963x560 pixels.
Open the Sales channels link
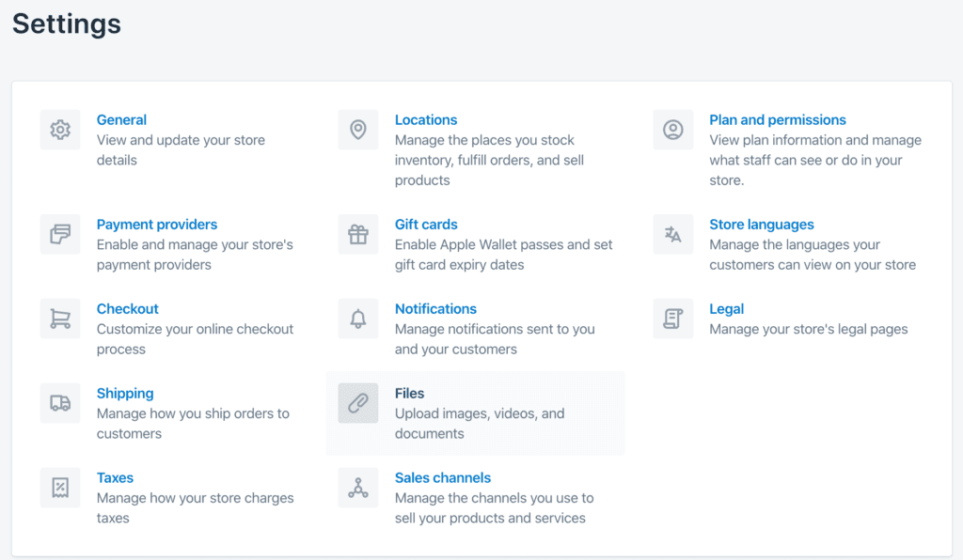tap(442, 477)
